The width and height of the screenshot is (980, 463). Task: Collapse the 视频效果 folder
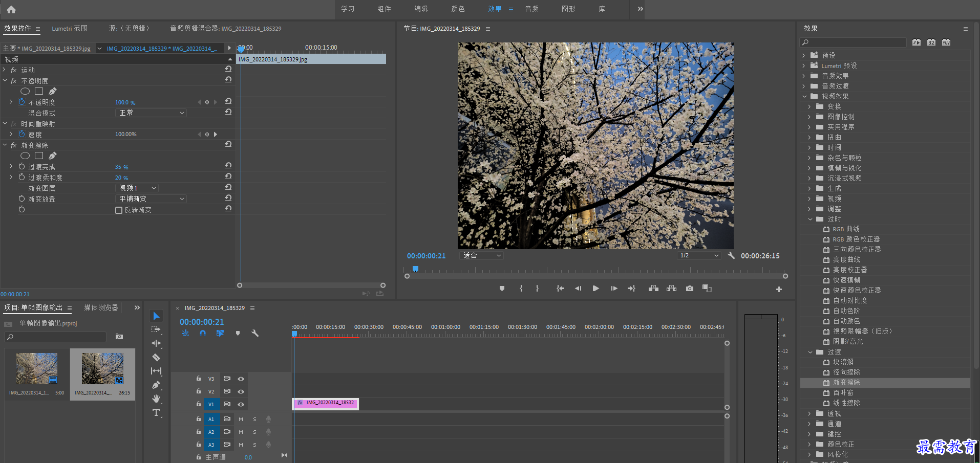pos(804,96)
